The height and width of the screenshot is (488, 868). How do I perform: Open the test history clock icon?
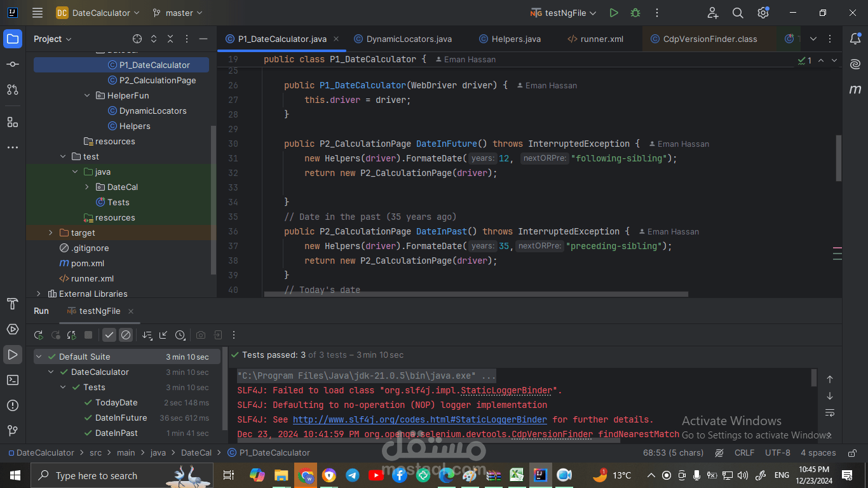(180, 335)
